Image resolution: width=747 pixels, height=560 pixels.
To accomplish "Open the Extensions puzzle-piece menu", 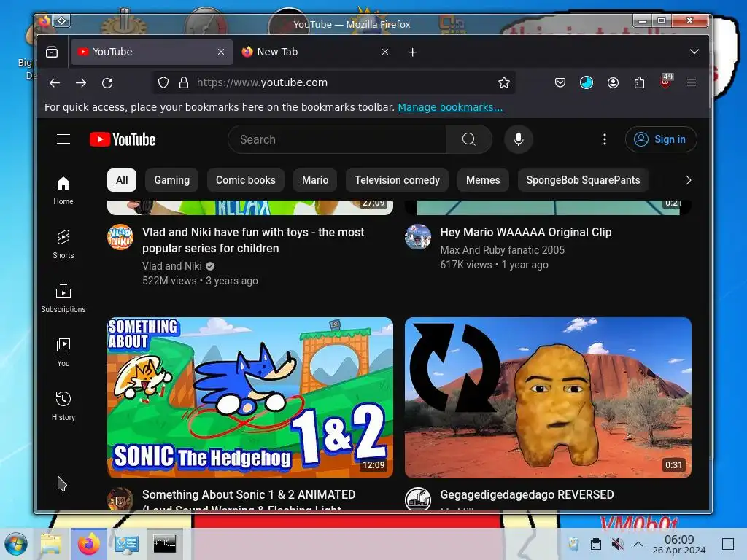I will click(639, 82).
